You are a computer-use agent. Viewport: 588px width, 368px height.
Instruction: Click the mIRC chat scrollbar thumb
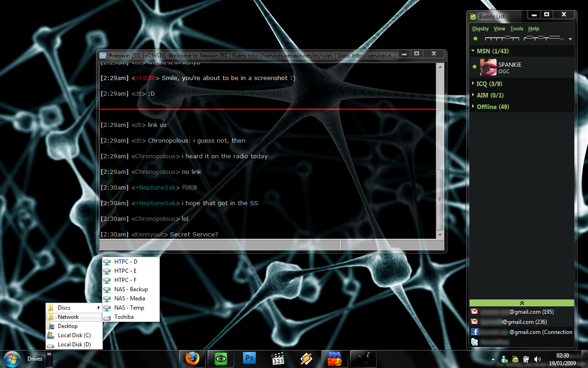(440, 200)
